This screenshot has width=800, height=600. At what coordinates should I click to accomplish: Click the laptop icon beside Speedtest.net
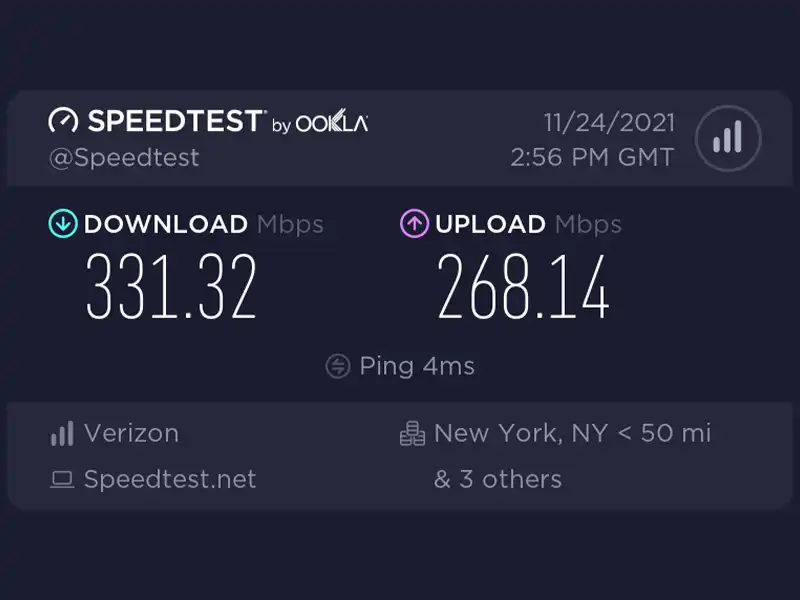point(62,480)
